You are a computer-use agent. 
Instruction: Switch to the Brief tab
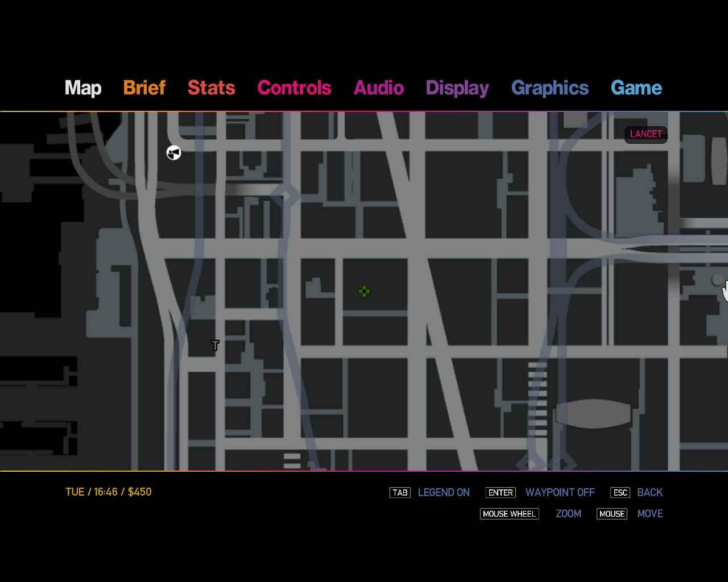click(x=144, y=88)
